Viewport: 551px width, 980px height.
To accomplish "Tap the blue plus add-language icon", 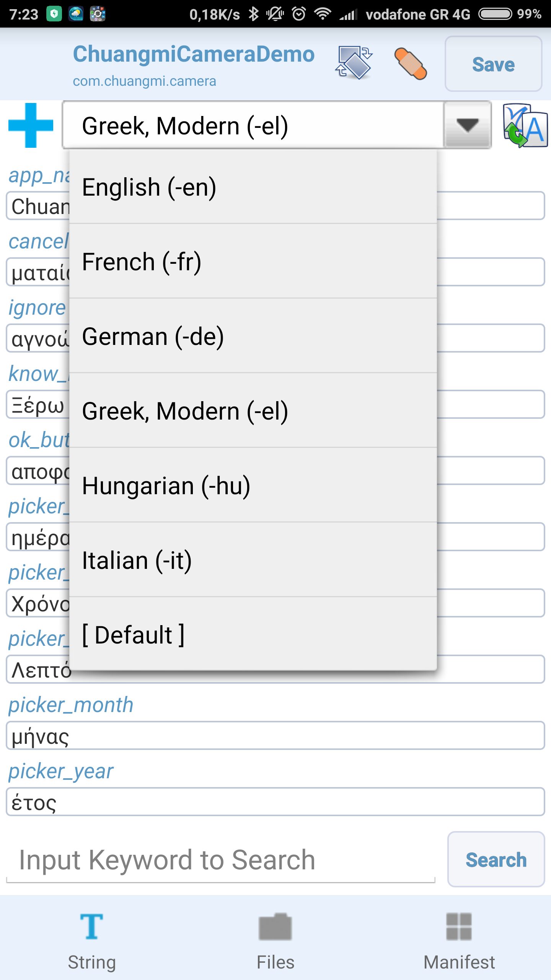I will pyautogui.click(x=31, y=125).
